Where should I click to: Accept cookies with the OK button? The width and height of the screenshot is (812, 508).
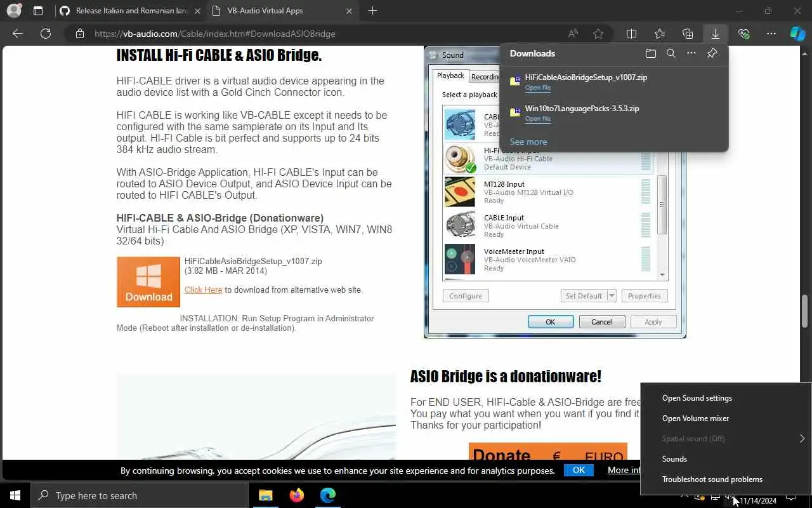click(x=579, y=470)
